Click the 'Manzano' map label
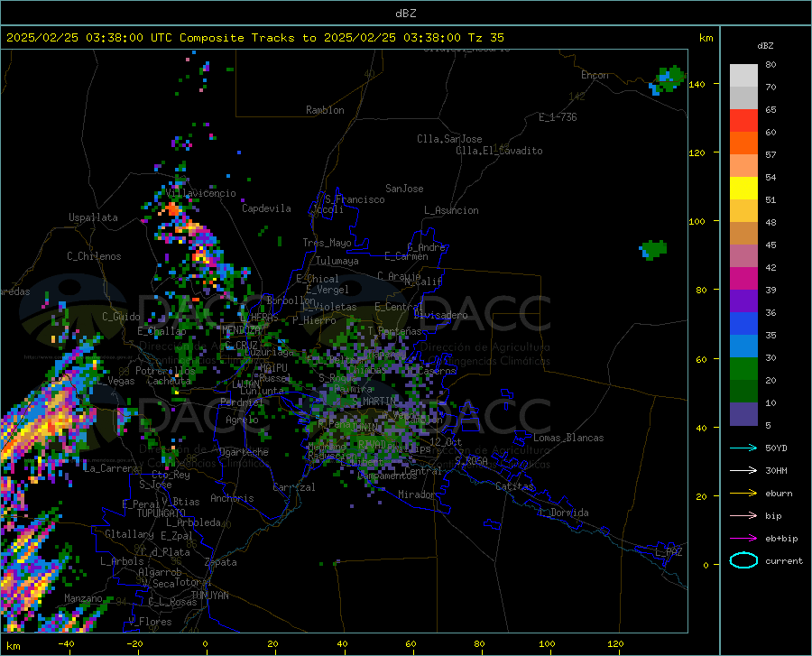This screenshot has width=812, height=656. coord(83,598)
